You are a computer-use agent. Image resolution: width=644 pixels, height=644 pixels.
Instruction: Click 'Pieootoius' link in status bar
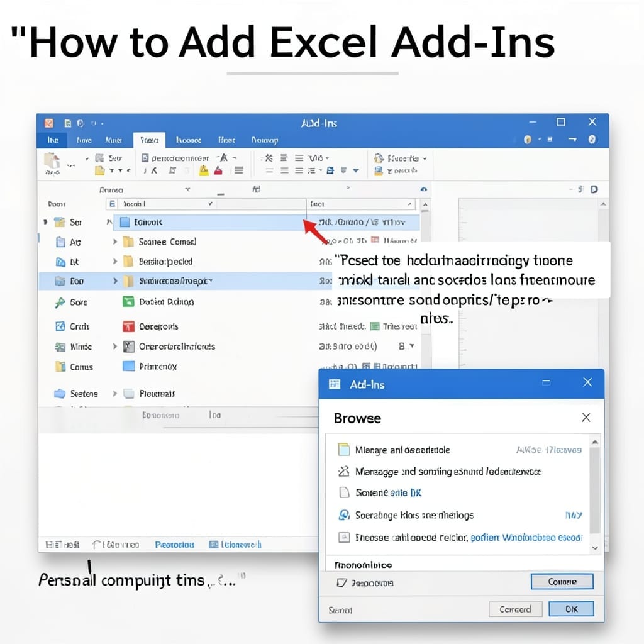pos(175,545)
